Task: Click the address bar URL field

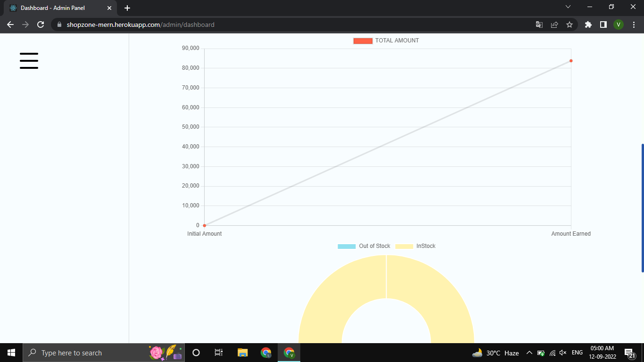Action: 292,25
